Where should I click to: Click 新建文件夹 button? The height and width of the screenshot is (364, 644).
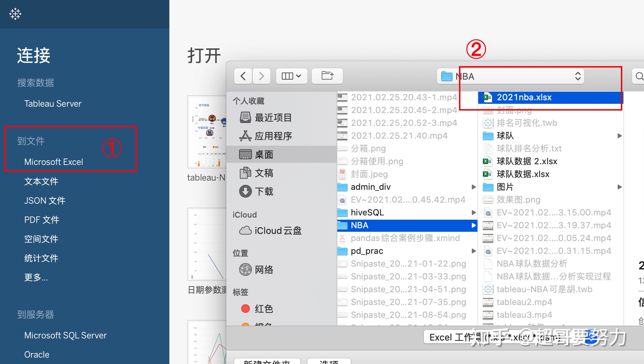[x=267, y=361]
